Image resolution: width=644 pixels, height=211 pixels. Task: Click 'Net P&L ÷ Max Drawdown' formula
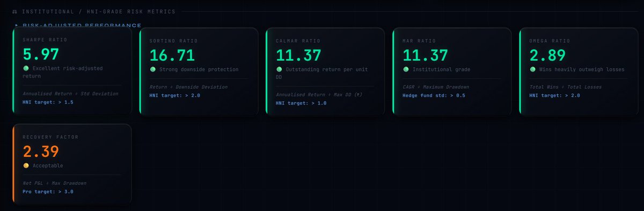pos(54,183)
